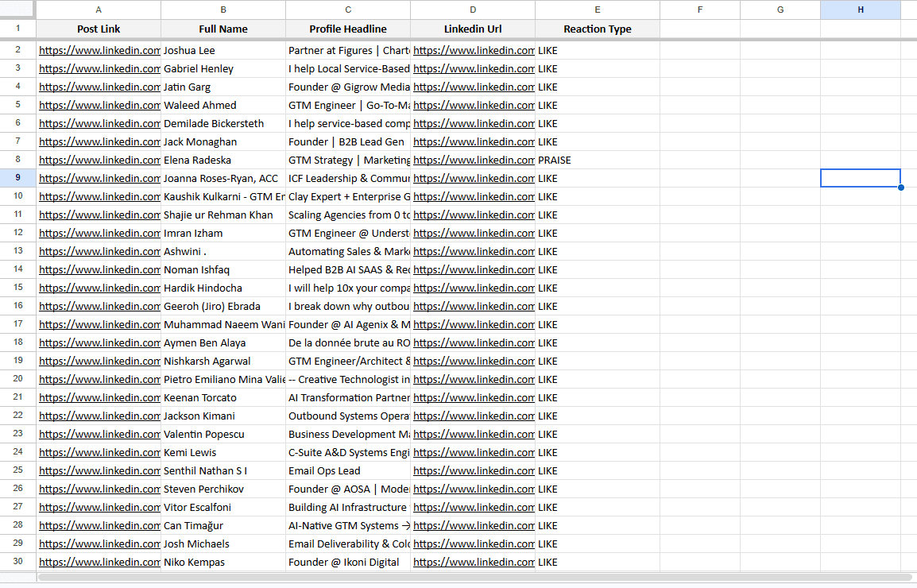Select the cell with name Waleed Ahmed

[x=223, y=106]
